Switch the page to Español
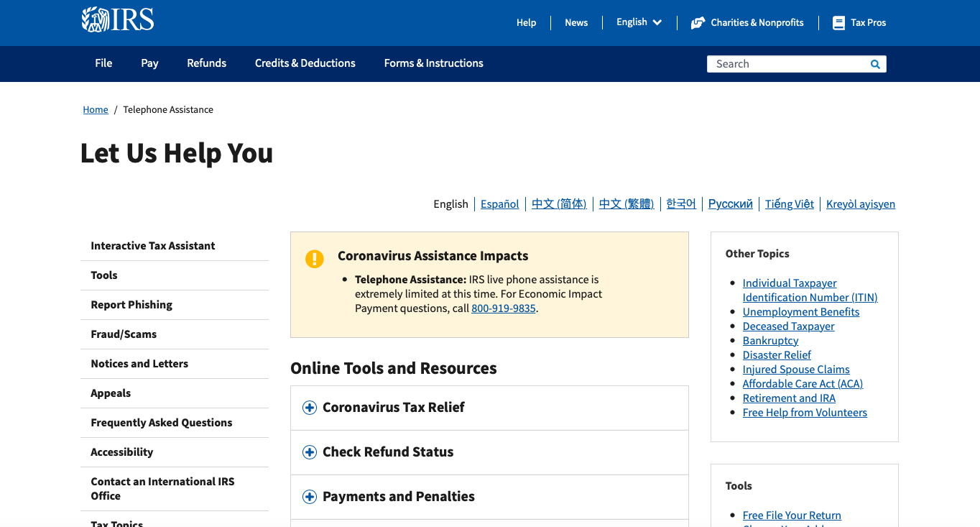 [500, 204]
